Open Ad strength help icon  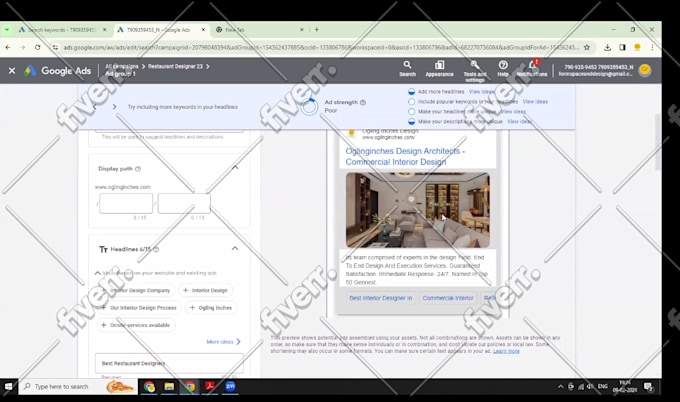[x=363, y=102]
